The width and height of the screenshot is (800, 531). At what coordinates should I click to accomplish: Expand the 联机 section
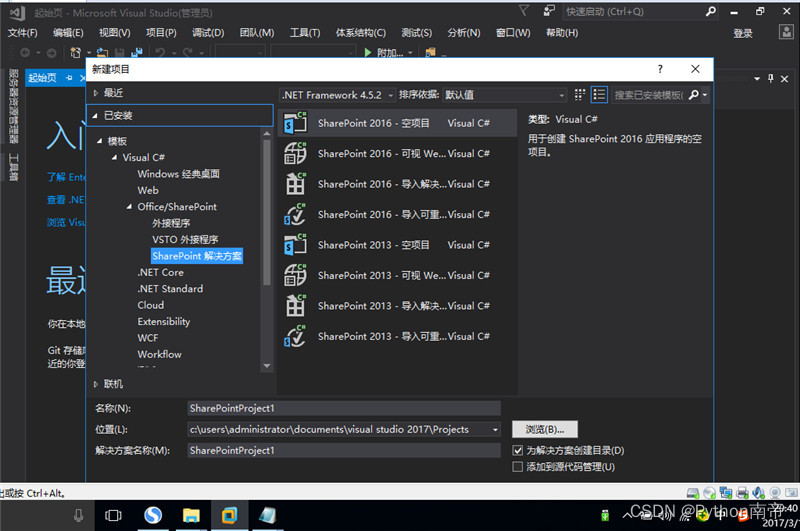tap(95, 384)
